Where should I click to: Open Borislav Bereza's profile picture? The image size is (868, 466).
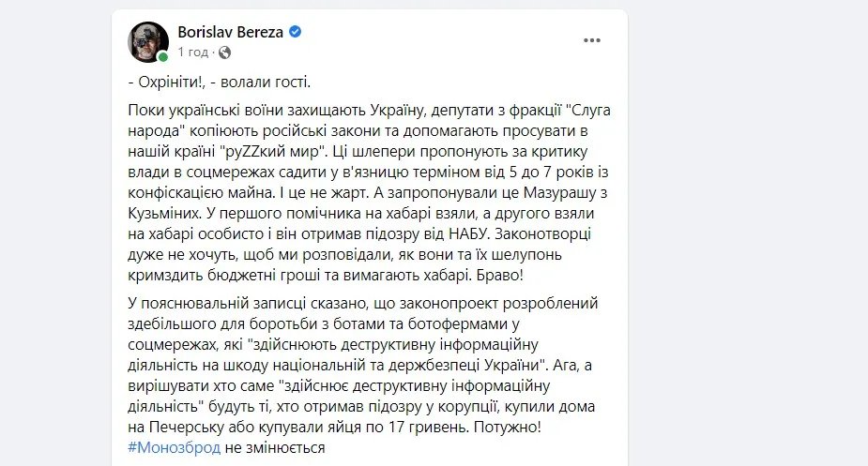pos(147,41)
